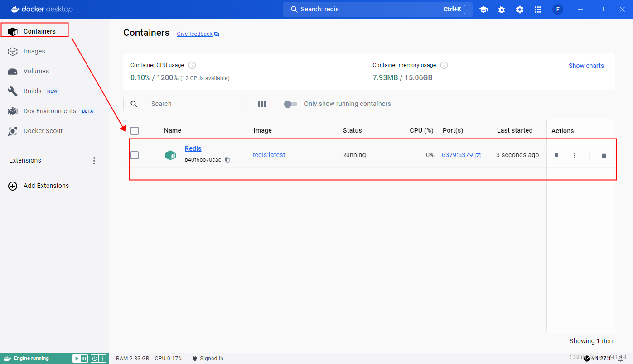Click the feedback chat icon beside Give feedback

coord(217,34)
